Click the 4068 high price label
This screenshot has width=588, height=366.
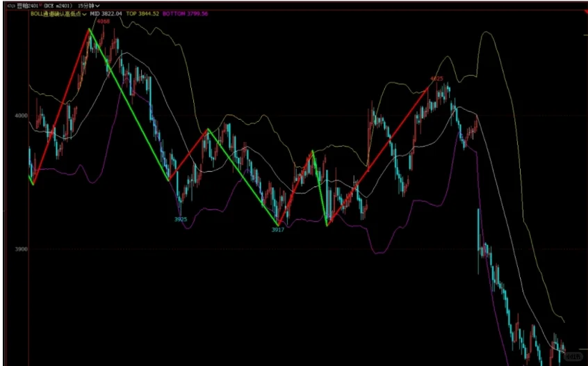[x=104, y=22]
